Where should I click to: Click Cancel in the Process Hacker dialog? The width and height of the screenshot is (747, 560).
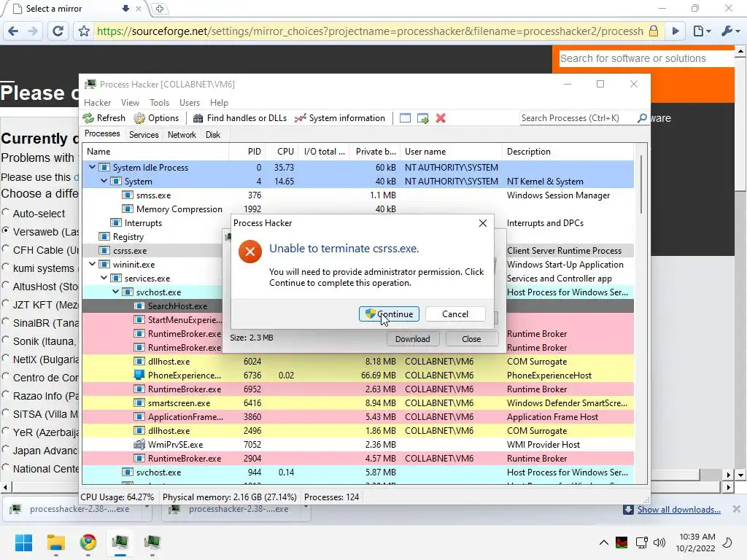[x=455, y=314]
